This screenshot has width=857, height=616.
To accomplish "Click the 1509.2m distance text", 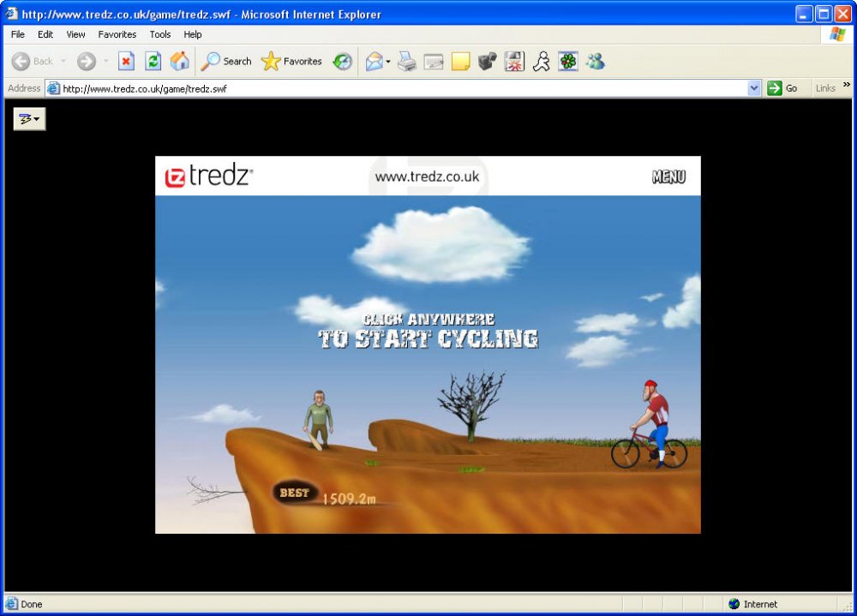I will (x=349, y=499).
